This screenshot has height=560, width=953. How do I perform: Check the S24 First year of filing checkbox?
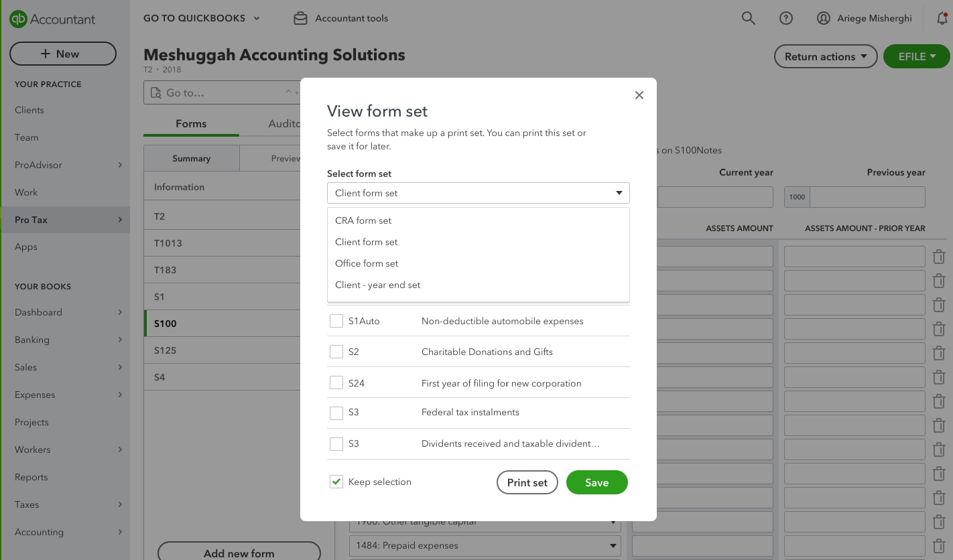coord(336,383)
